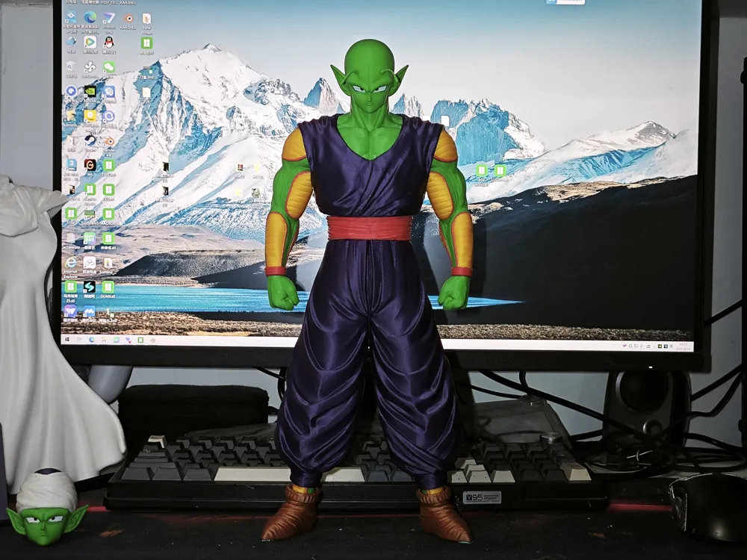Open the iQIYI green shortcut icon
The height and width of the screenshot is (560, 747).
point(89,237)
